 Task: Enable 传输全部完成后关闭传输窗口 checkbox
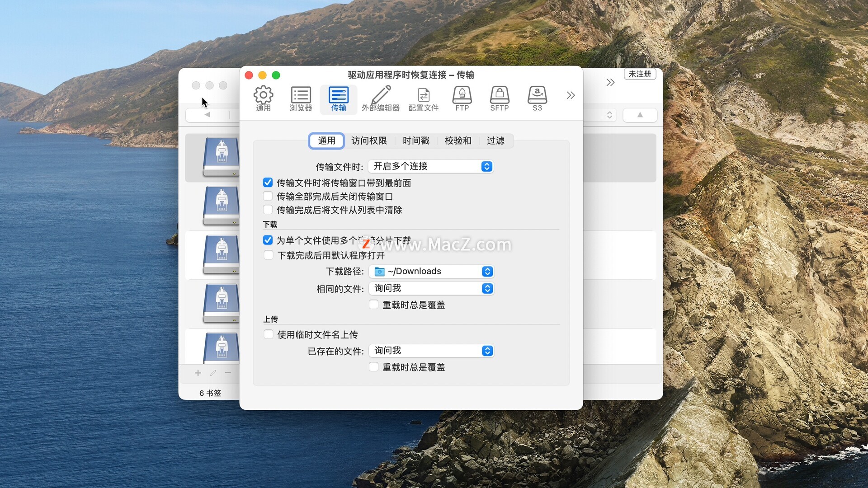point(268,196)
